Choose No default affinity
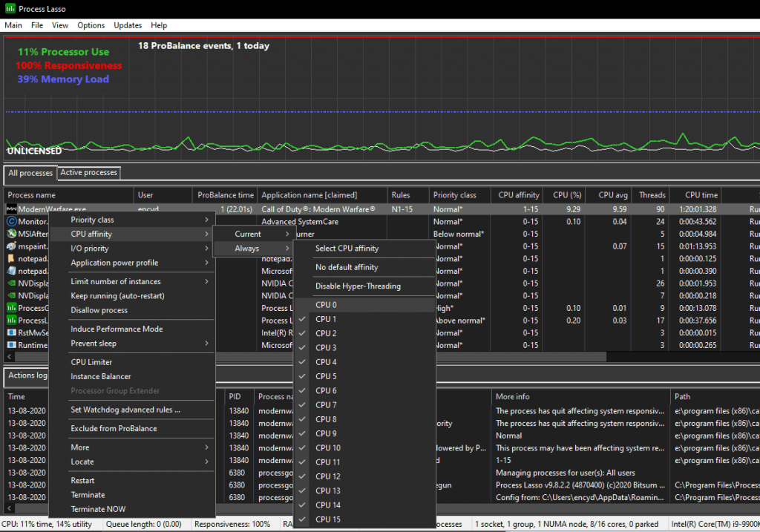This screenshot has width=760, height=532. tap(364, 267)
